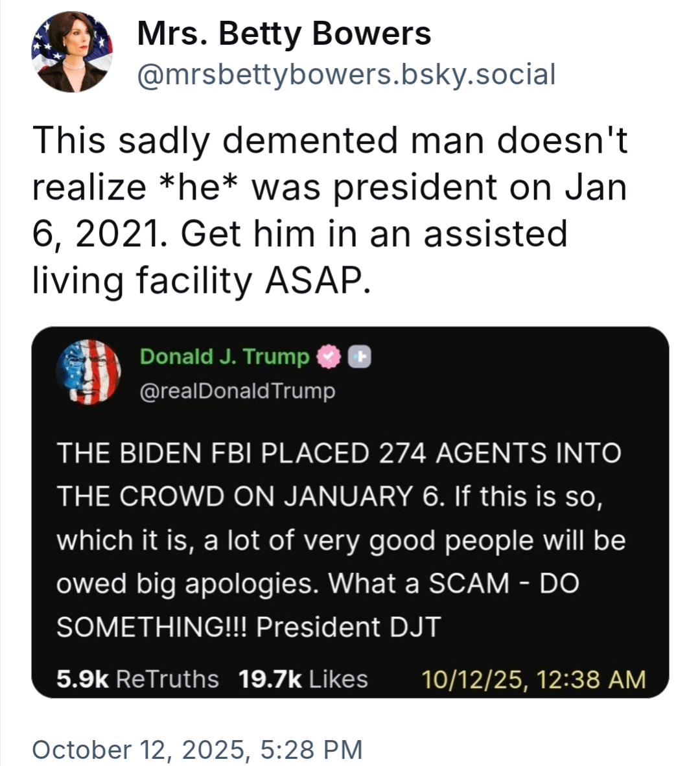Screen dimensions: 700x766
Task: Click the 5.9k ReTruths count
Action: 137,679
